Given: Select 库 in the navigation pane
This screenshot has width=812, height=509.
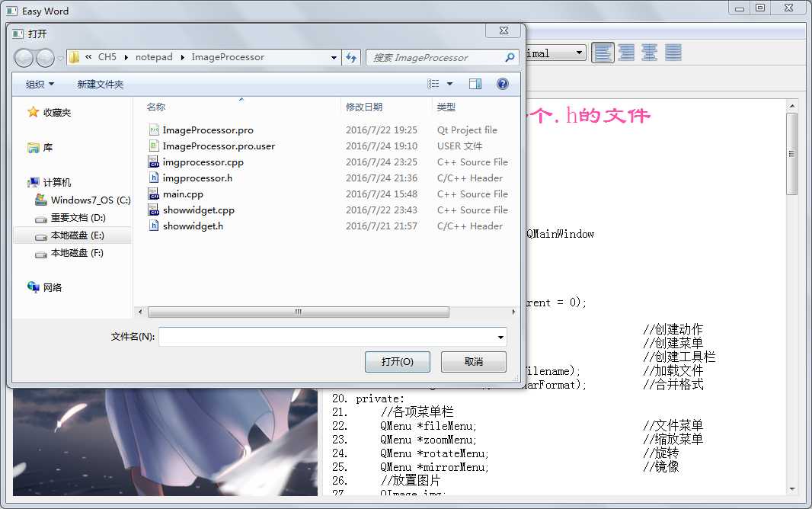Looking at the screenshot, I should 40,148.
